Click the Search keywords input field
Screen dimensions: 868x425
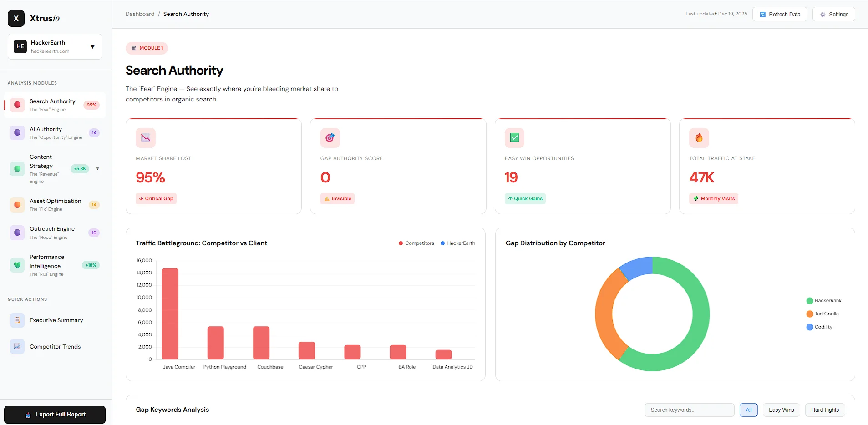tap(689, 410)
